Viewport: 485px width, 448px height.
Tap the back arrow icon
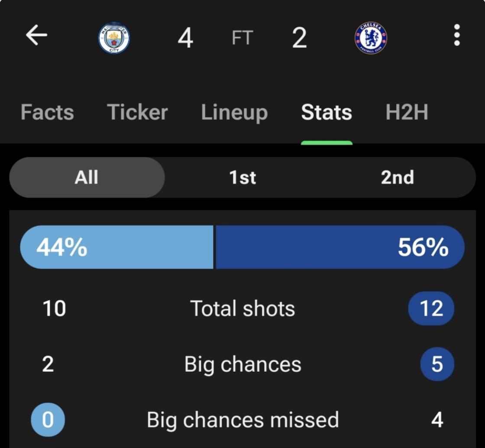point(36,35)
